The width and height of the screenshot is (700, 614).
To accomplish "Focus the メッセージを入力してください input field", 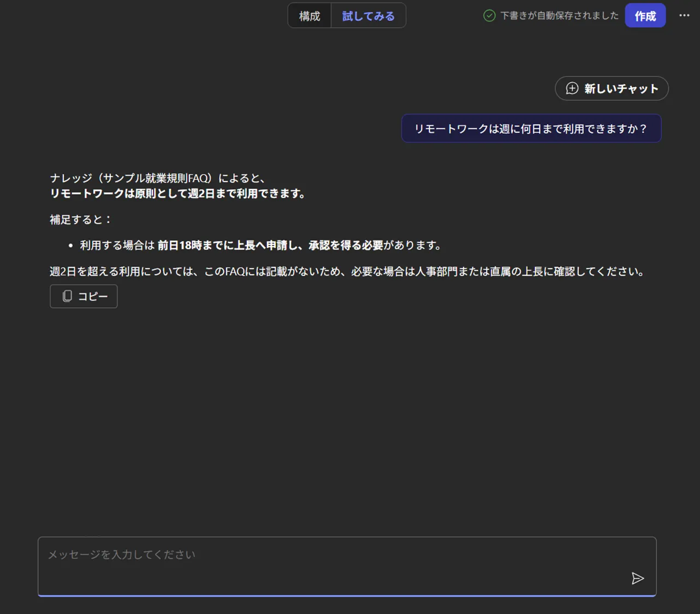I will pos(347,567).
